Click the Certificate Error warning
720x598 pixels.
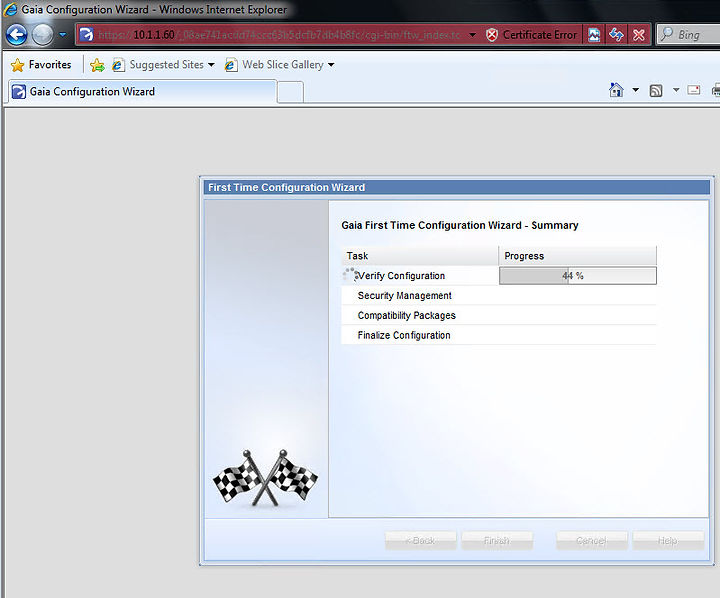click(531, 35)
